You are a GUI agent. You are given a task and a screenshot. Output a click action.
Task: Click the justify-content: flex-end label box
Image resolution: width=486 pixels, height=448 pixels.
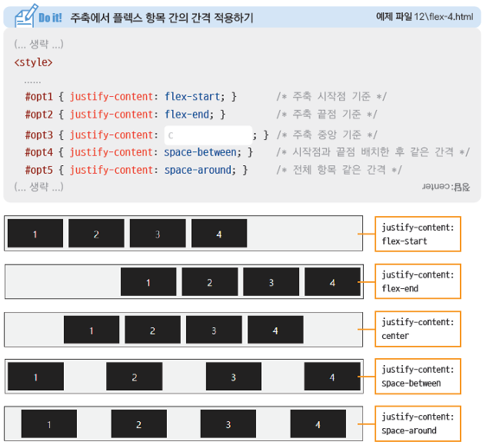(418, 281)
